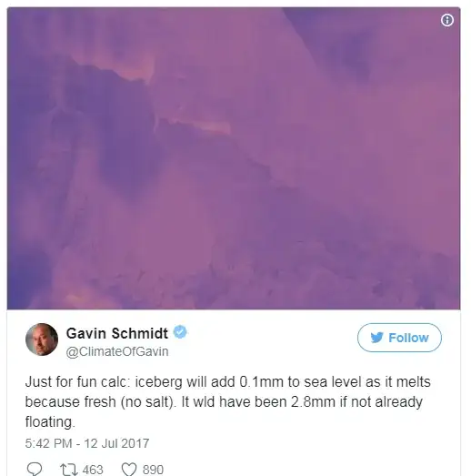Click the 890 likes count
Screen dimensions: 471x476
tap(153, 470)
